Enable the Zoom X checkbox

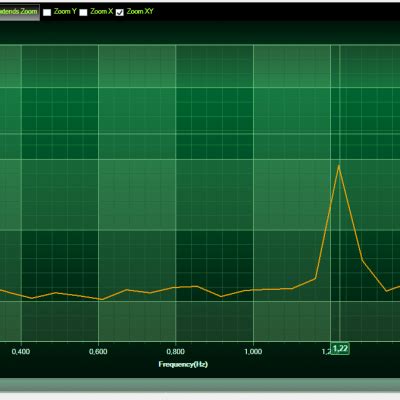[x=83, y=12]
